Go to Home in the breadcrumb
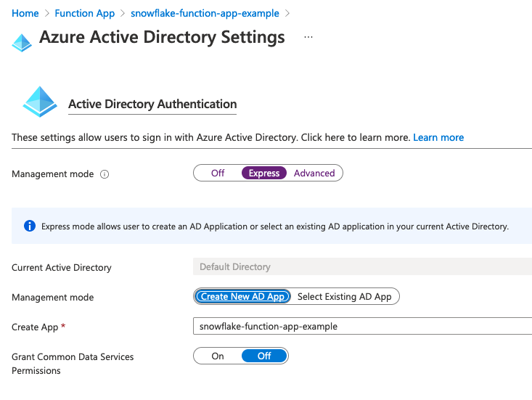 tap(25, 13)
